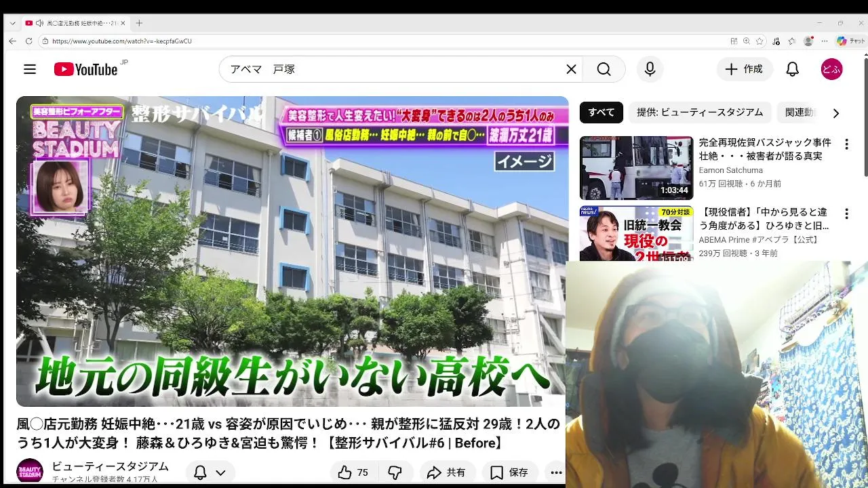
Task: Open the YouTube hamburger guide menu
Action: click(30, 69)
